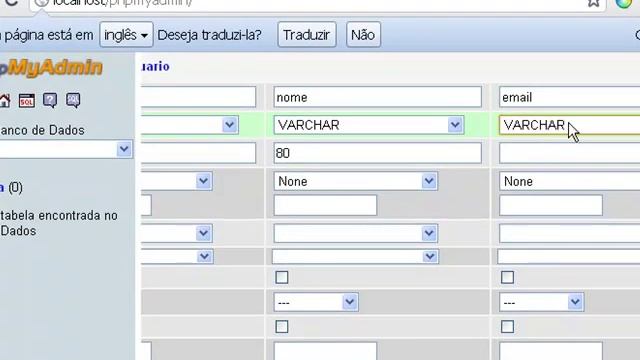640x360 pixels.
Task: Tick the Null checkbox for email column
Action: [x=507, y=278]
